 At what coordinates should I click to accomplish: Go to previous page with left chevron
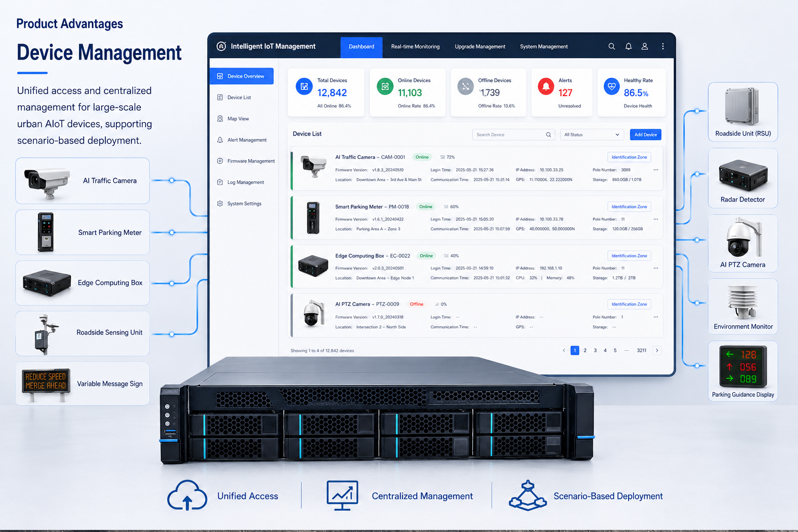[x=564, y=350]
